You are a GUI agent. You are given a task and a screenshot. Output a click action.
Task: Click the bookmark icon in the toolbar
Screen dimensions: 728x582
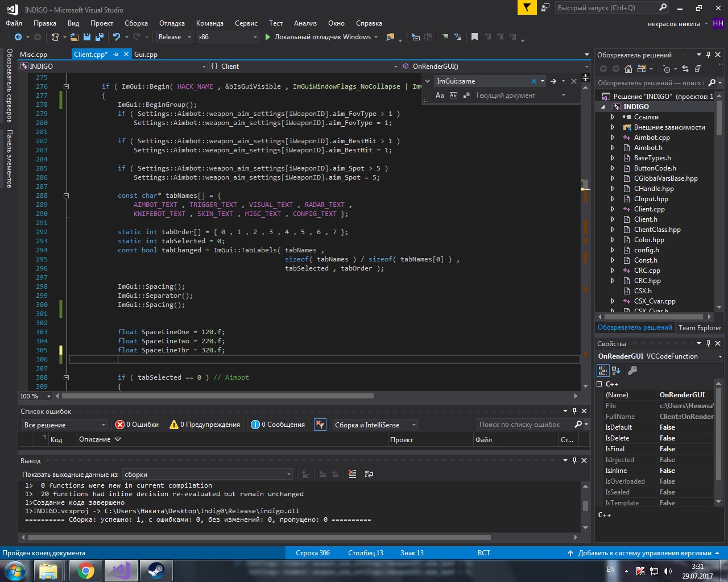pos(474,37)
